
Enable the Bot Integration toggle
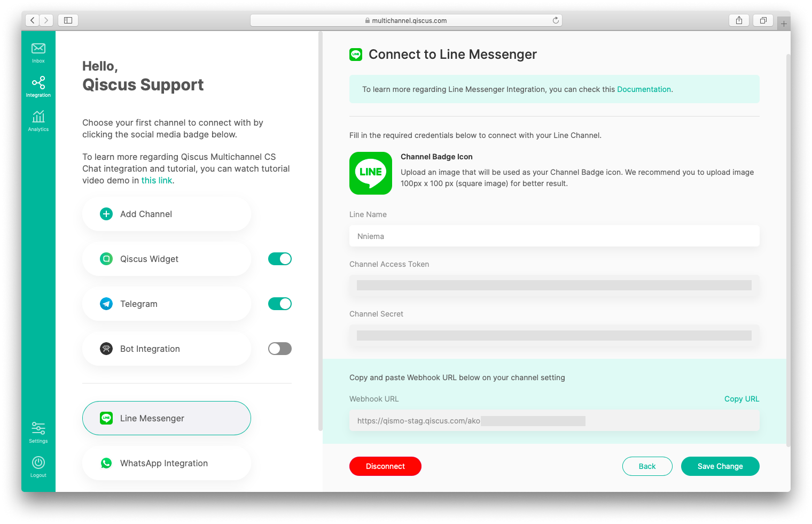[280, 349]
